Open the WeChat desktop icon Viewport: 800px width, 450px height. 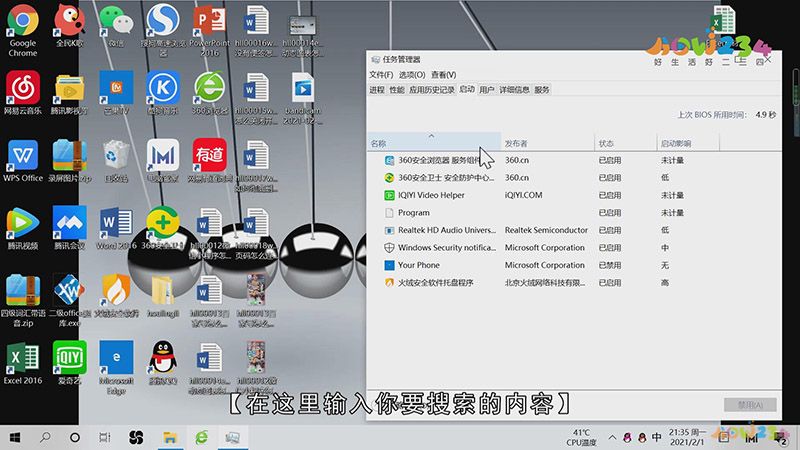click(x=116, y=26)
